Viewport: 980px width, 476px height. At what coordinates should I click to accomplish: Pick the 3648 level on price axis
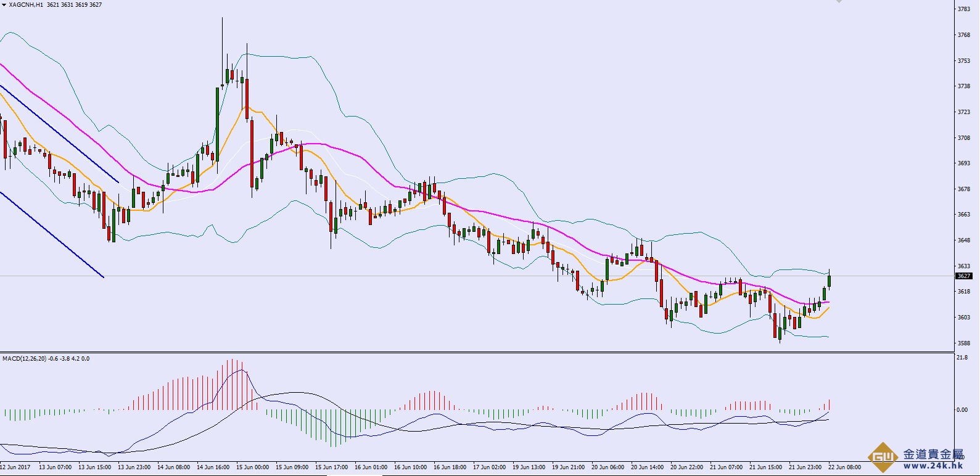(x=964, y=240)
